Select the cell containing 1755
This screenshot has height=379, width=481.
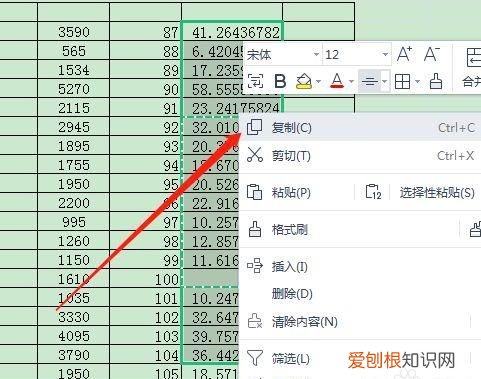pos(74,165)
